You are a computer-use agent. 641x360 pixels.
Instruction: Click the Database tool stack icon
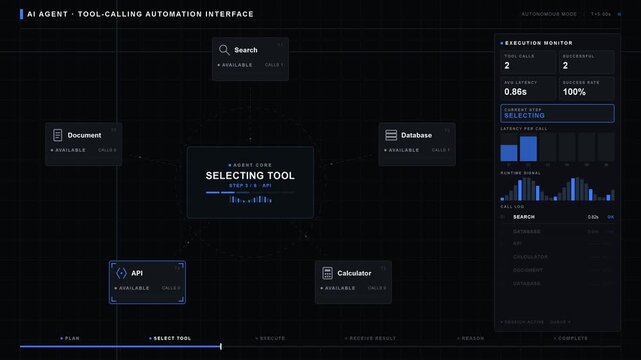[391, 135]
